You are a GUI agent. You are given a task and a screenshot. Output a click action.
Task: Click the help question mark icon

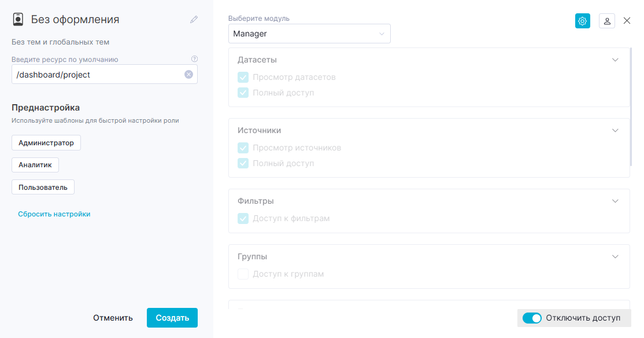pos(195,59)
